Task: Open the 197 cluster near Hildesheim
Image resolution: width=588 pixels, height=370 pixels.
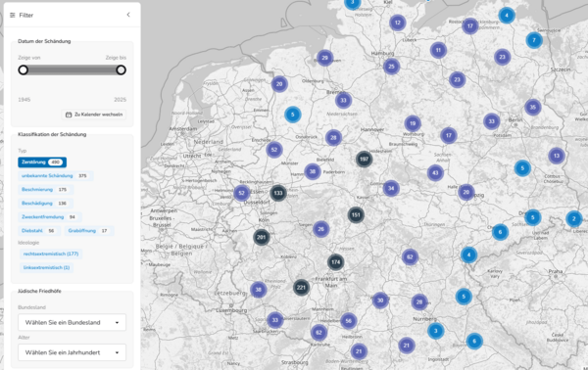Action: click(364, 160)
